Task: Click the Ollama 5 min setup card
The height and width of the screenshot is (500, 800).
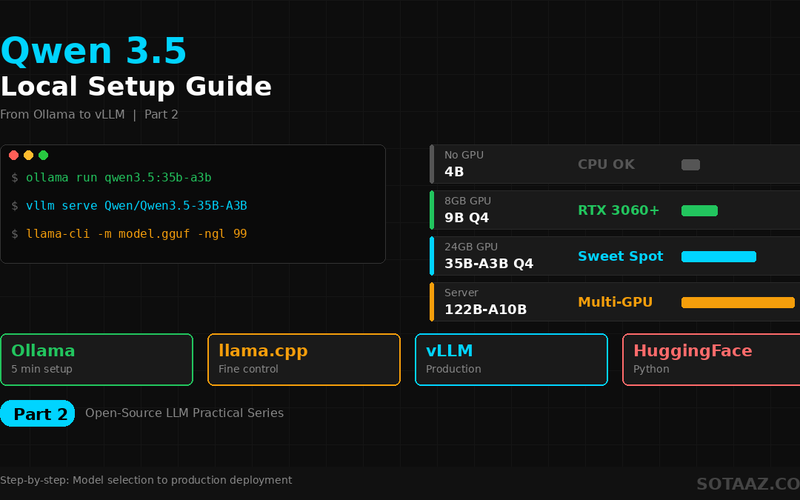Action: 96,360
